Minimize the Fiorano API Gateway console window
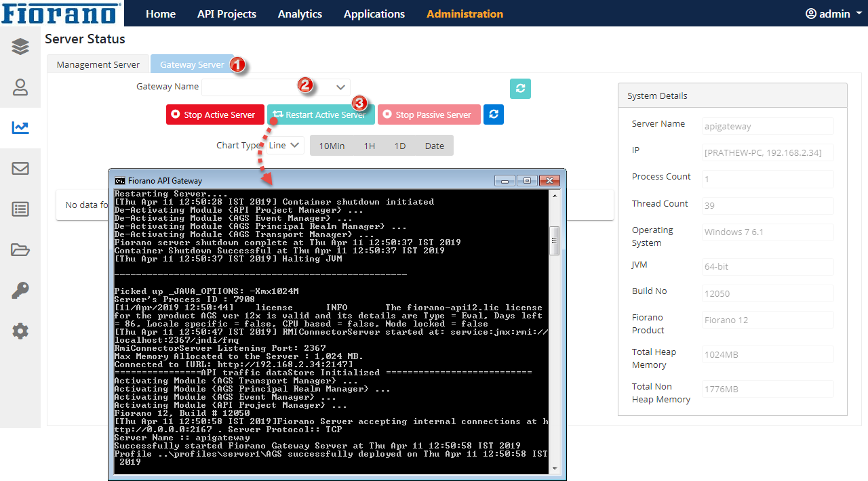Viewport: 868px width, 481px height. pyautogui.click(x=505, y=180)
